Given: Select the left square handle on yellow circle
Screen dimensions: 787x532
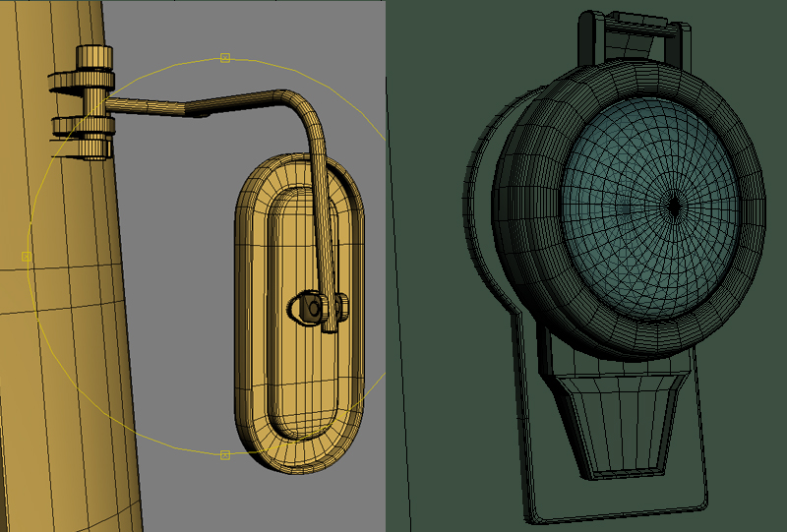Looking at the screenshot, I should pyautogui.click(x=27, y=257).
